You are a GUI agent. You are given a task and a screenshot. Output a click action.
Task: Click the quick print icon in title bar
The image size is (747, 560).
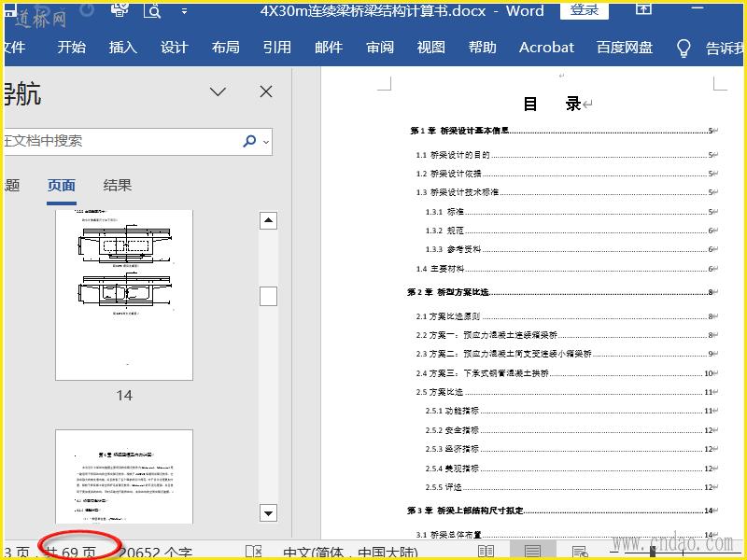[x=120, y=9]
